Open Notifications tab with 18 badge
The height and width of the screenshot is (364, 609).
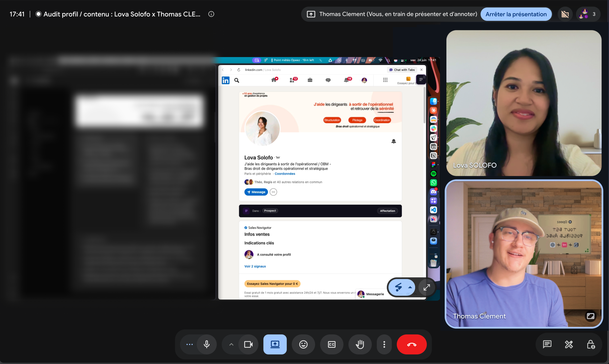(x=347, y=80)
